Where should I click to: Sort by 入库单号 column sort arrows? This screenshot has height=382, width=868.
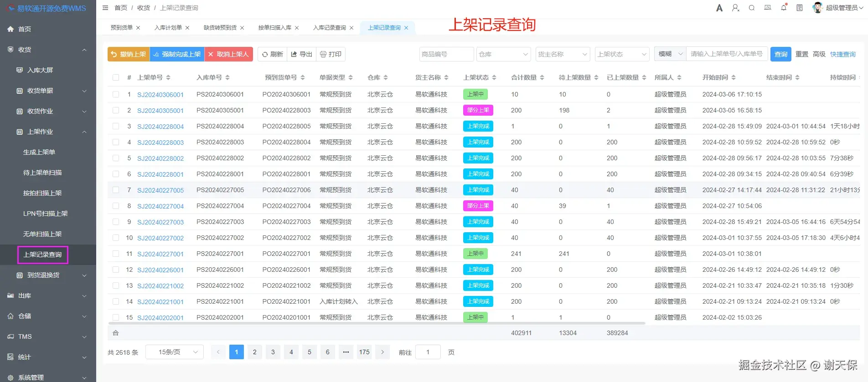pyautogui.click(x=227, y=77)
